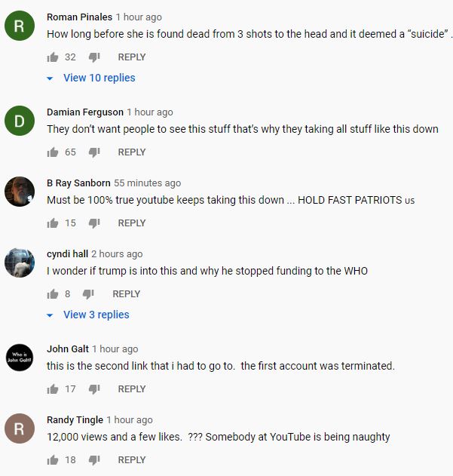Reply to B Ray Sanborn's comment
Screen dimensions: 453x476
(x=132, y=223)
